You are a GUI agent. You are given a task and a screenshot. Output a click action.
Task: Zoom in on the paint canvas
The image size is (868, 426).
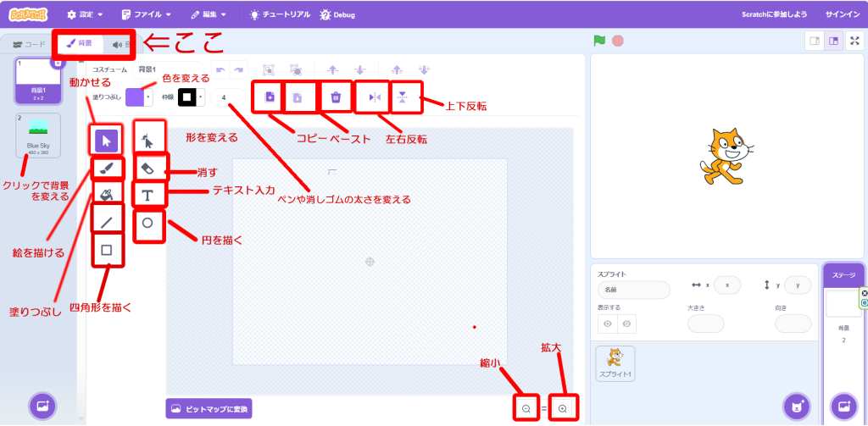[x=562, y=409]
